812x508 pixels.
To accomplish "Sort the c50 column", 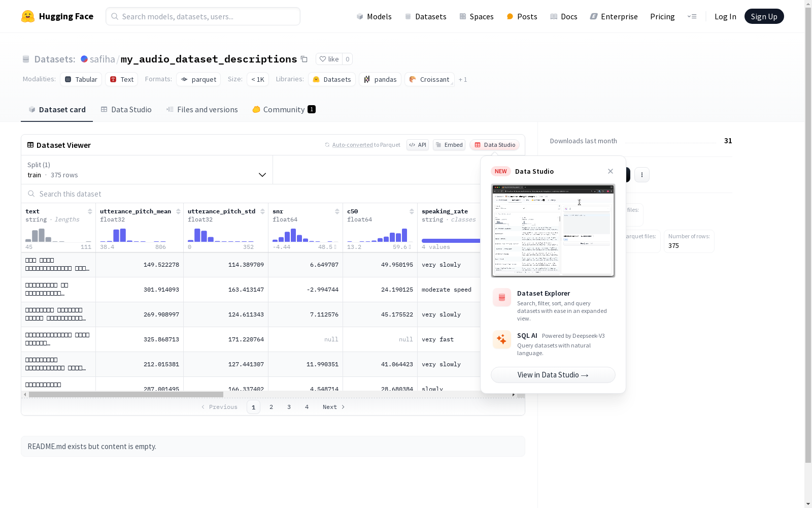I will [412, 211].
